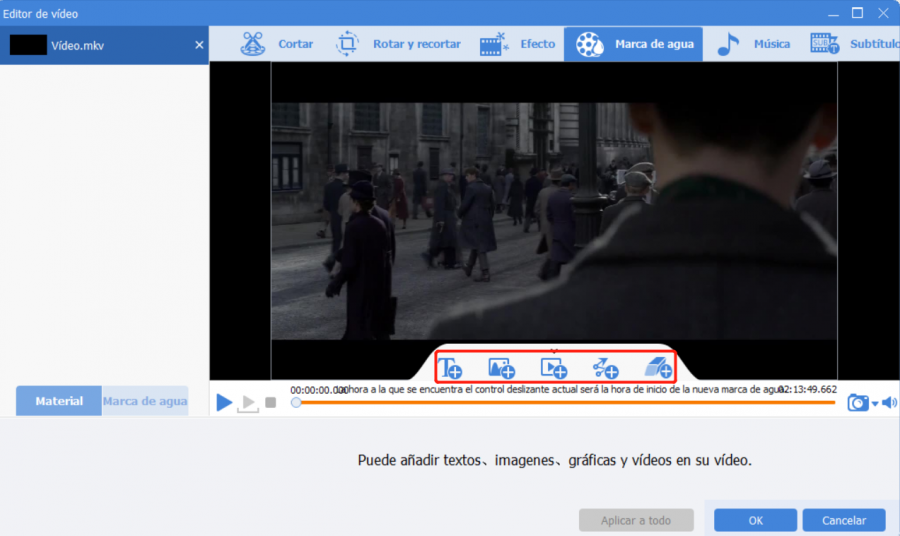Open the Cortar tab
900x536 pixels.
pyautogui.click(x=277, y=44)
